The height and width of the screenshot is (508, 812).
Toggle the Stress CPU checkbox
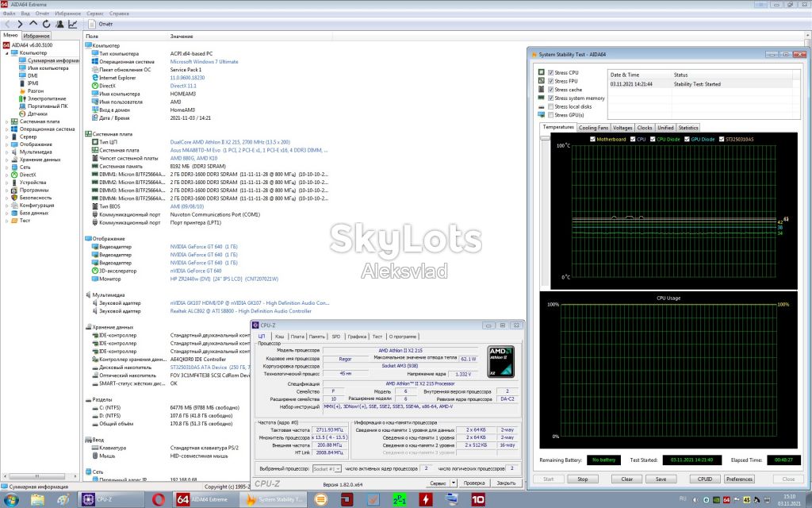point(551,72)
